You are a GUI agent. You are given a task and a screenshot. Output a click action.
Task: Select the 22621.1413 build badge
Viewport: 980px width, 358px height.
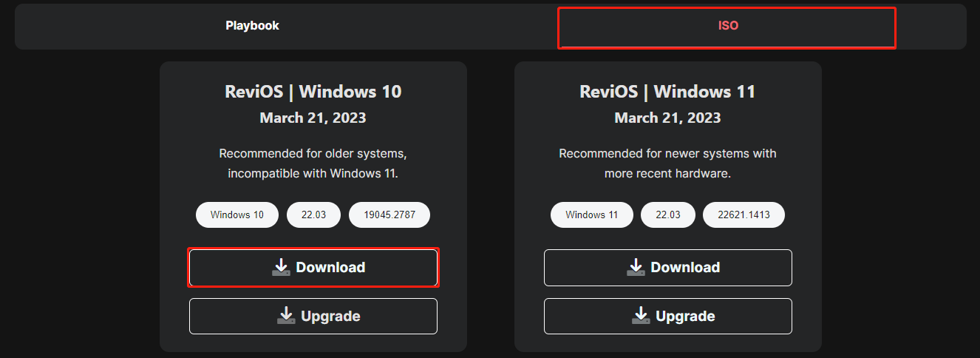743,215
